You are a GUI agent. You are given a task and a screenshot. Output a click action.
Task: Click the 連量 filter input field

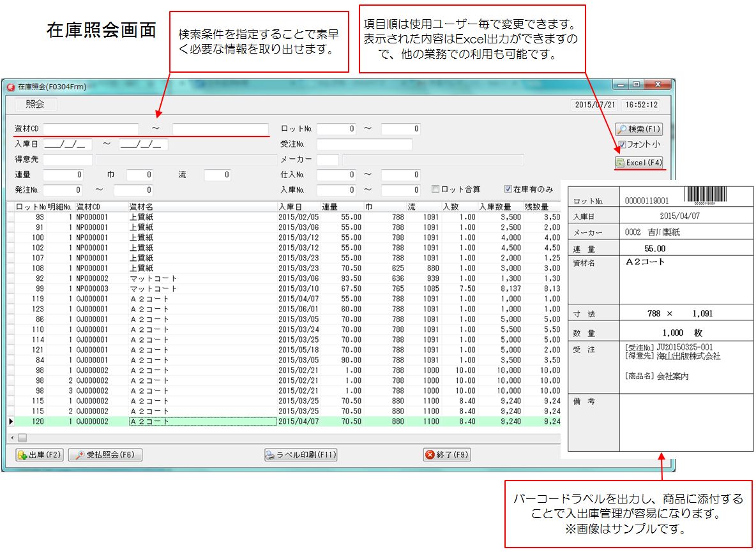click(63, 175)
